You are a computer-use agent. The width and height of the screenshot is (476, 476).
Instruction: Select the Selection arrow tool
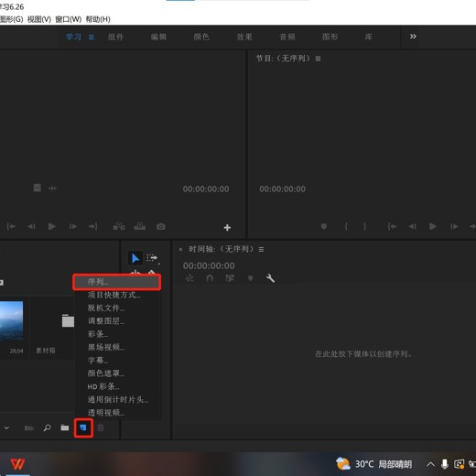pyautogui.click(x=135, y=258)
